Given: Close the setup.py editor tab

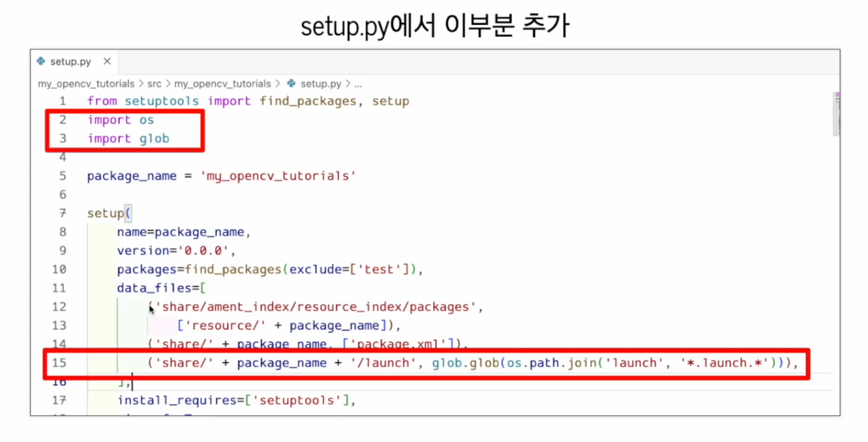Looking at the screenshot, I should pyautogui.click(x=107, y=61).
